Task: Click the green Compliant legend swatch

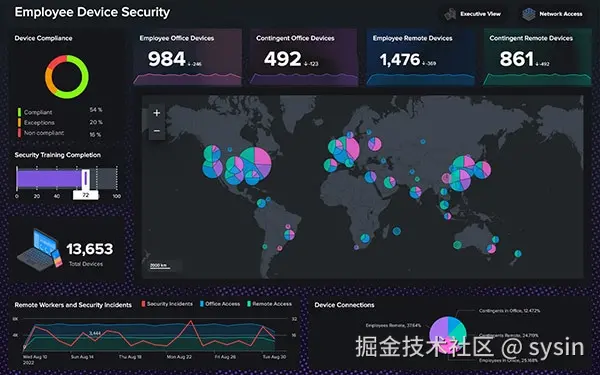Action: pyautogui.click(x=19, y=112)
